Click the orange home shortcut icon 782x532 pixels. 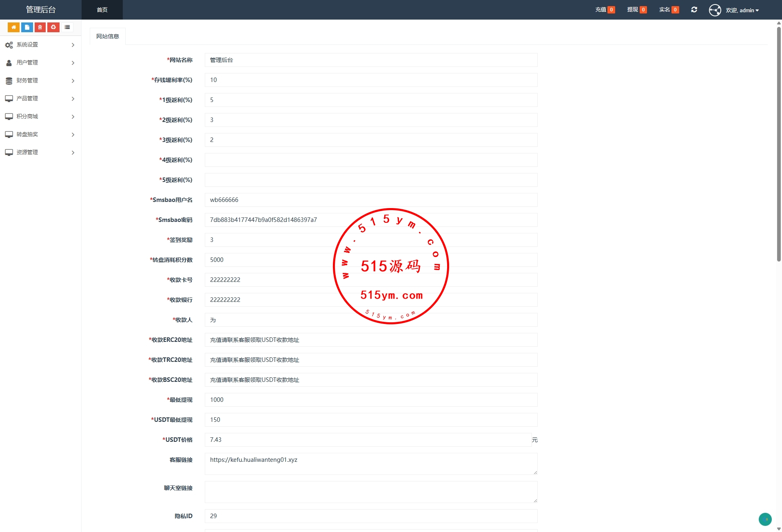[x=13, y=27]
